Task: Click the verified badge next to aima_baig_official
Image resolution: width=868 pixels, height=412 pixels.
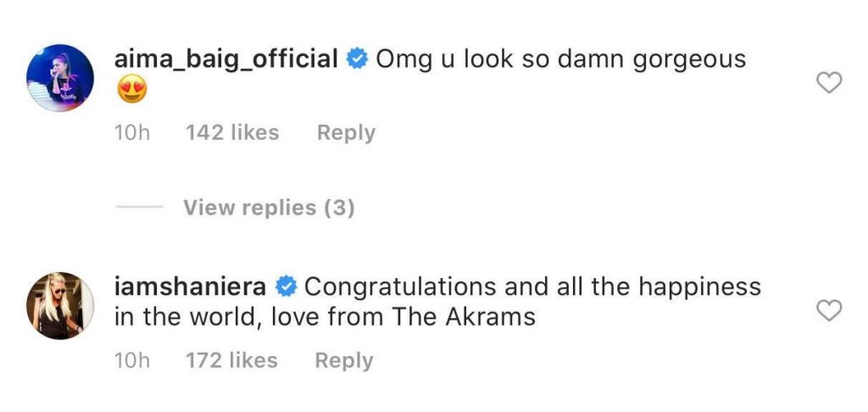Action: click(357, 60)
